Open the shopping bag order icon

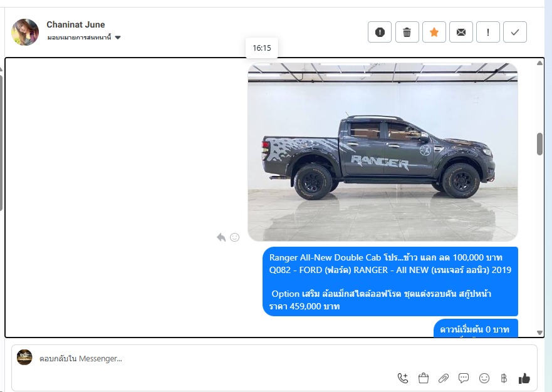click(x=424, y=378)
